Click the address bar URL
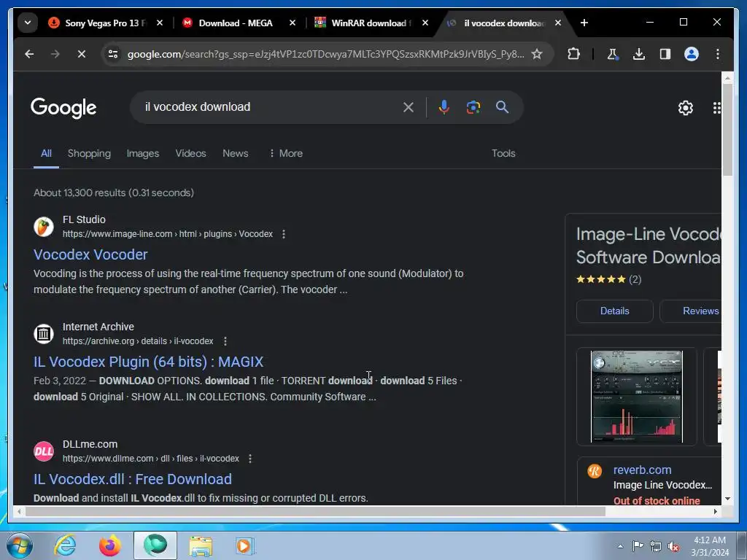 click(325, 54)
